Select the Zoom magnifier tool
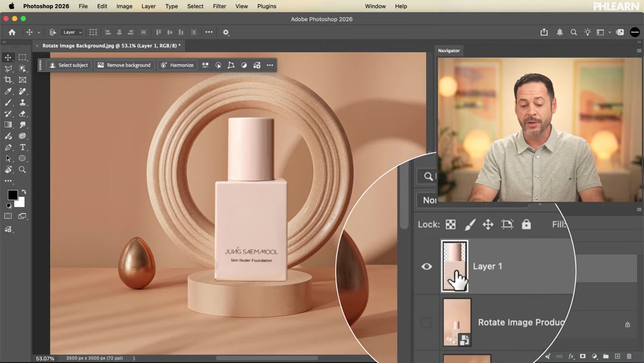644x363 pixels. pos(23,170)
